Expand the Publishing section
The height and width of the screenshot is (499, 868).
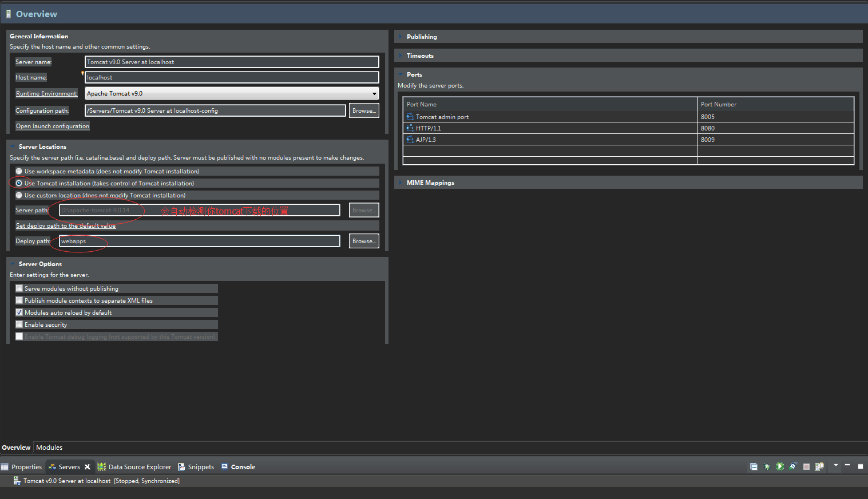pos(401,37)
